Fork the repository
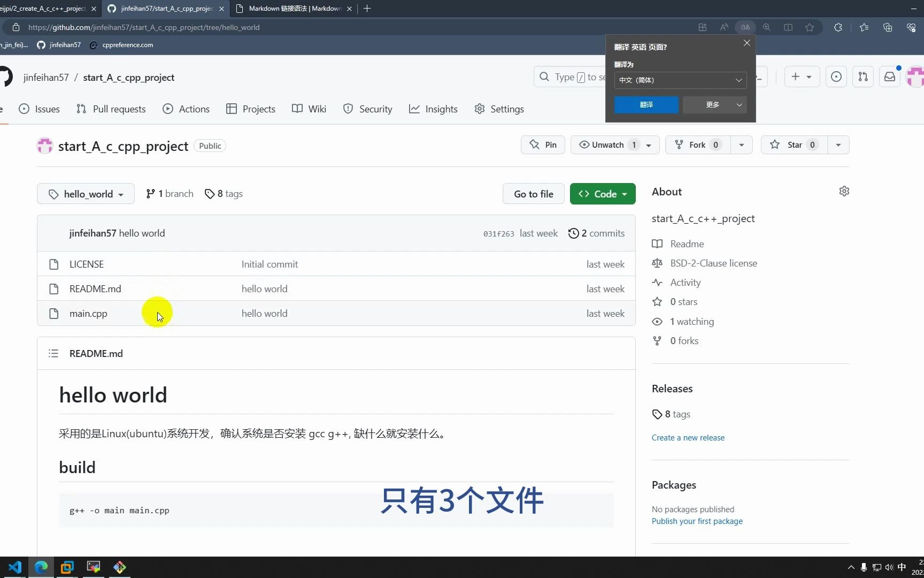 pyautogui.click(x=698, y=144)
